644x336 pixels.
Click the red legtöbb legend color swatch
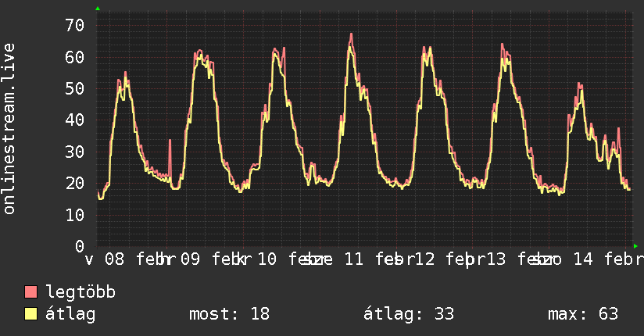point(31,293)
